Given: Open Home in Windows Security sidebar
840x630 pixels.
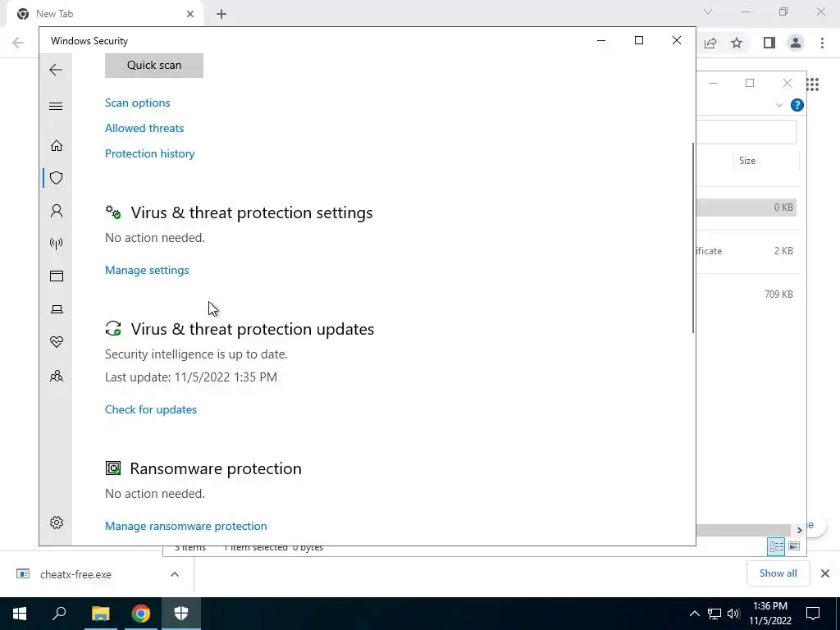Looking at the screenshot, I should pyautogui.click(x=57, y=146).
